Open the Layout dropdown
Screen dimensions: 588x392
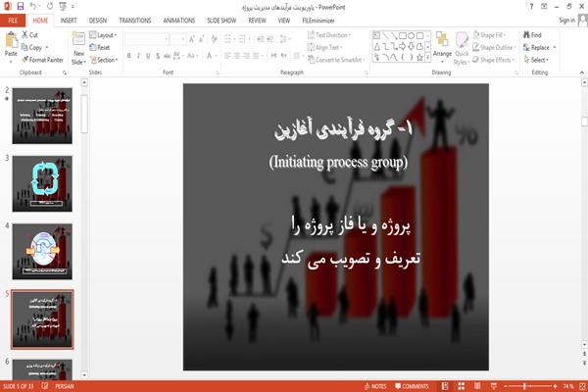click(103, 35)
